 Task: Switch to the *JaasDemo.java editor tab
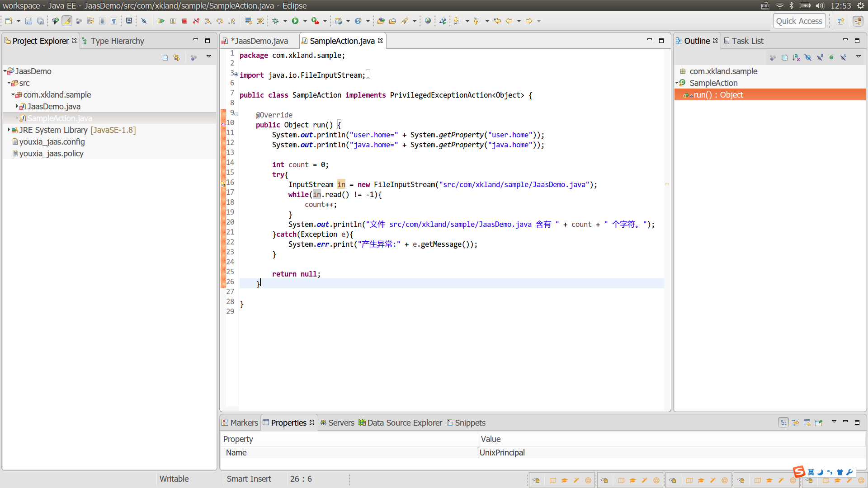(259, 41)
